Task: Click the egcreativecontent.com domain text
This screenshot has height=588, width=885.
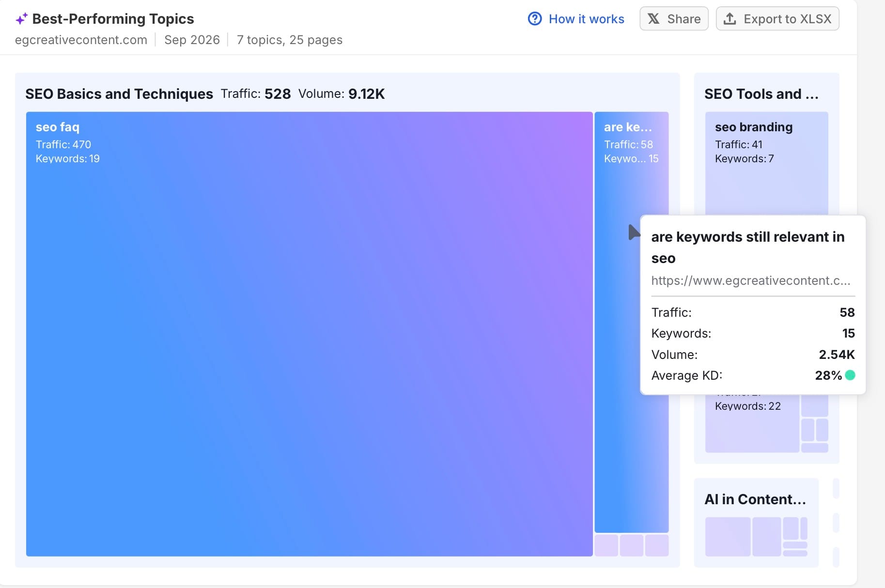Action: (x=81, y=40)
